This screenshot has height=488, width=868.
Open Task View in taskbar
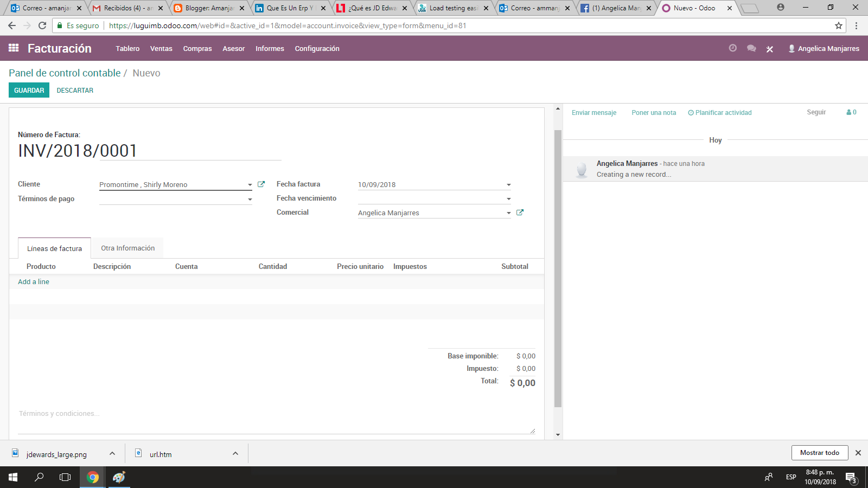(x=65, y=477)
